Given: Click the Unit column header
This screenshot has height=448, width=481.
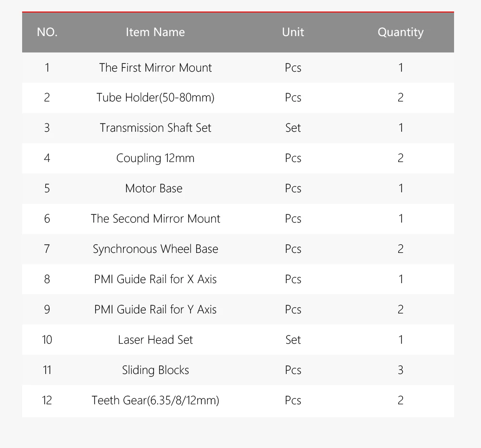Looking at the screenshot, I should [293, 32].
